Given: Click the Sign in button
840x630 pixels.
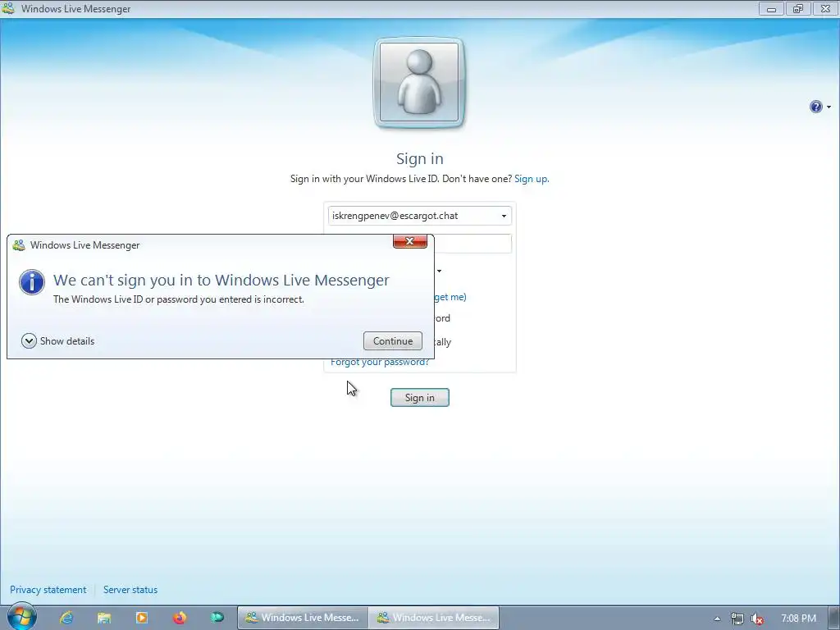Looking at the screenshot, I should pos(419,398).
